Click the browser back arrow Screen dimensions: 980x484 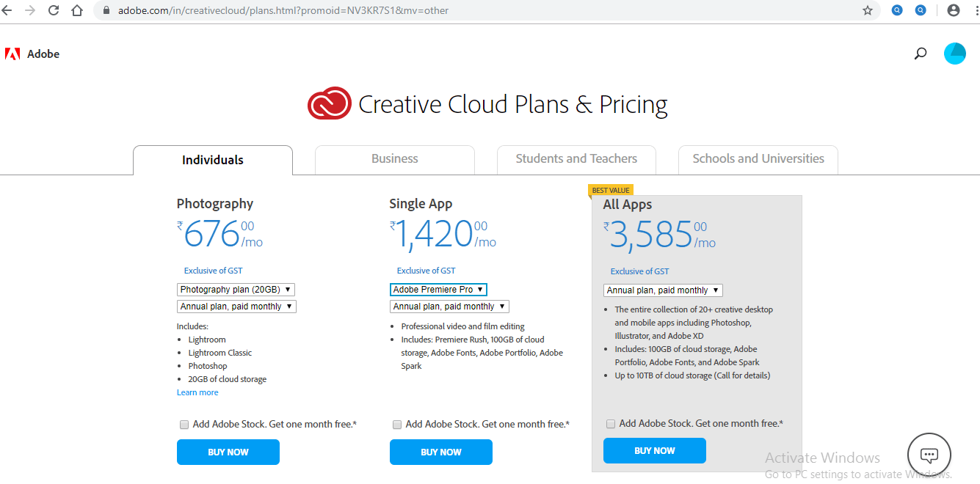[x=7, y=10]
